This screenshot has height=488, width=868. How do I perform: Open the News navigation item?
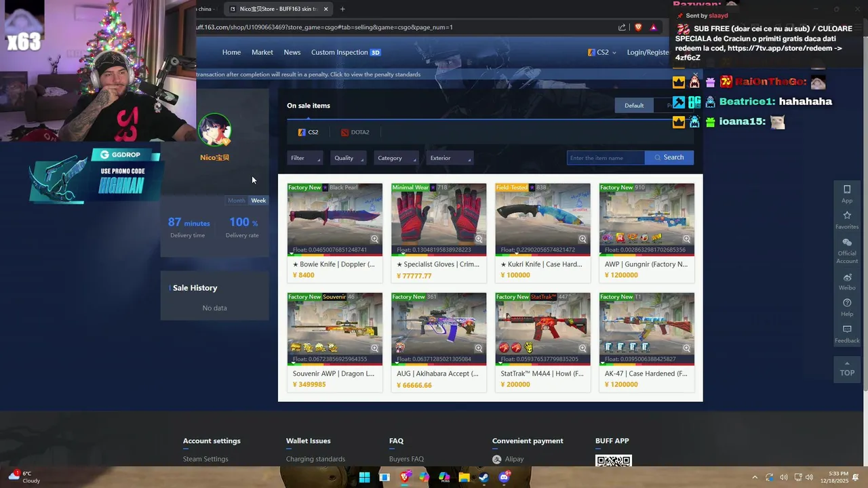click(292, 52)
